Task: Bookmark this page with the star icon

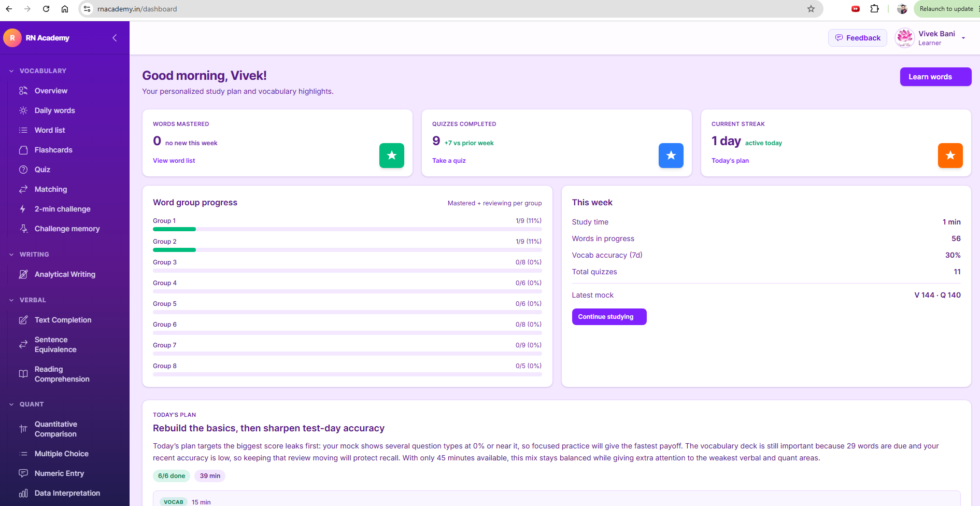Action: 811,9
